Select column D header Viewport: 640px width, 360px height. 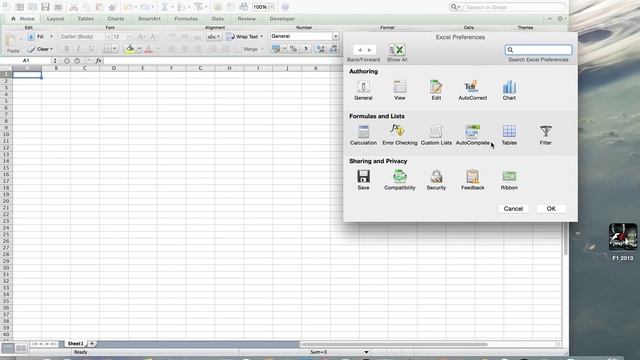[x=114, y=68]
